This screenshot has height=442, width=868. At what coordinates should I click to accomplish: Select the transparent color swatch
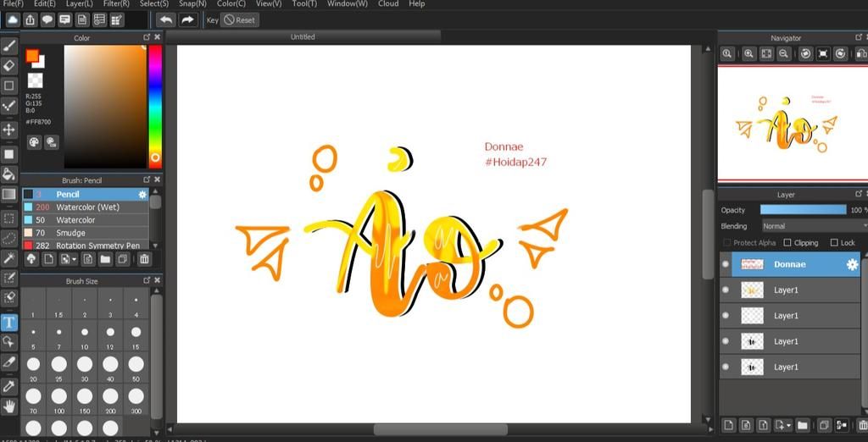(x=35, y=80)
